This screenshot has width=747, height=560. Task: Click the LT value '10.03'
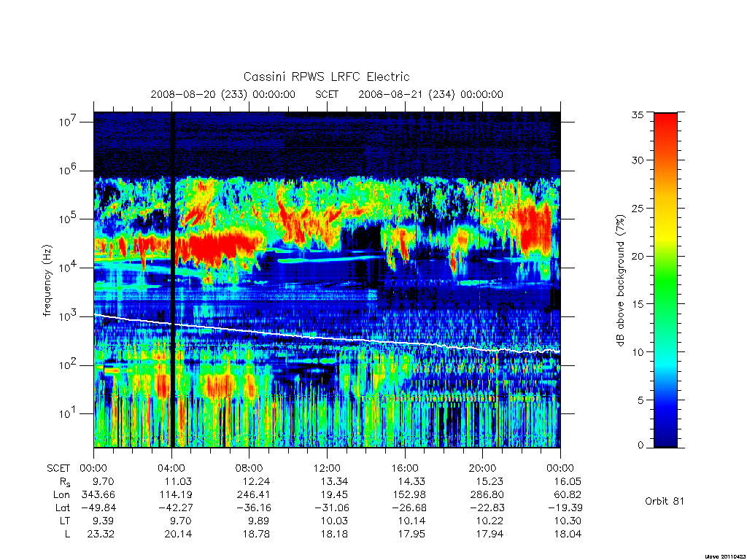click(x=334, y=521)
